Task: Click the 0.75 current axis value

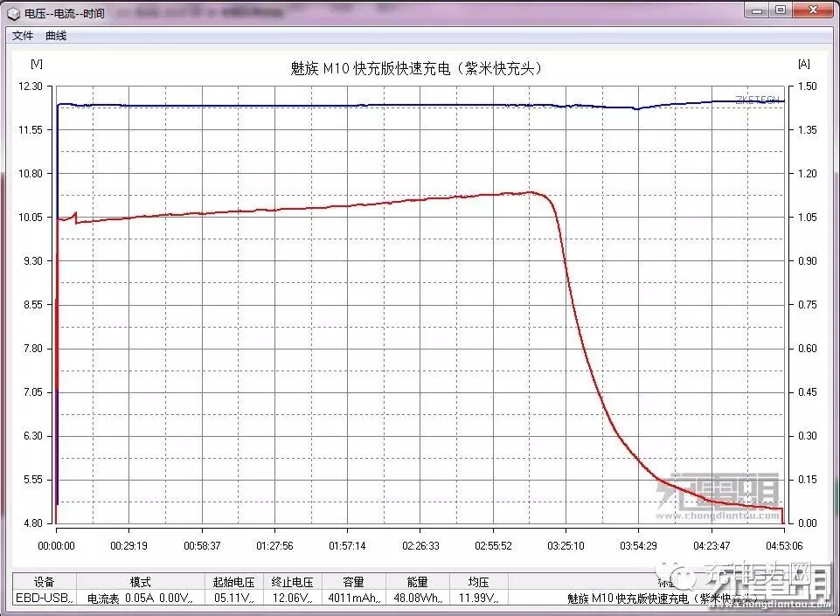Action: 808,304
